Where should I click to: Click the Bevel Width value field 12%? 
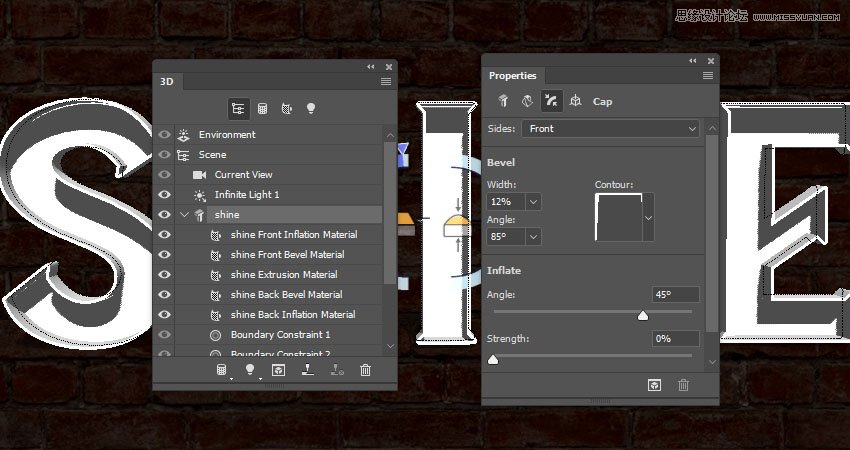[x=506, y=202]
